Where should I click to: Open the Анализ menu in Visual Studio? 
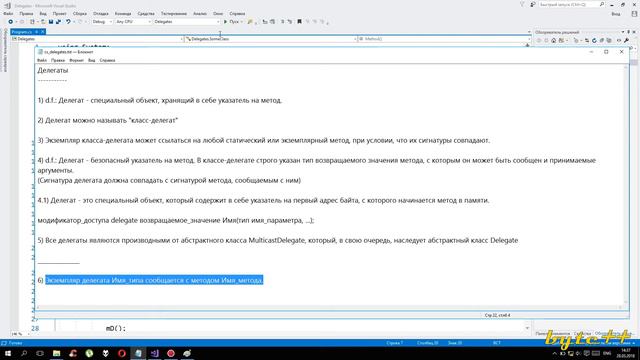pyautogui.click(x=200, y=13)
